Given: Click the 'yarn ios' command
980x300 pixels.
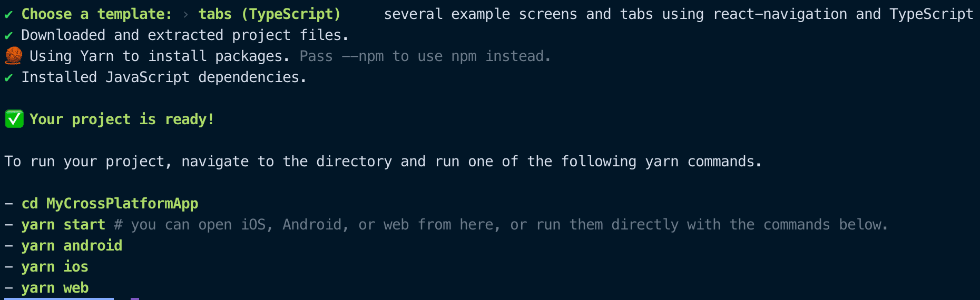Looking at the screenshot, I should click(55, 267).
